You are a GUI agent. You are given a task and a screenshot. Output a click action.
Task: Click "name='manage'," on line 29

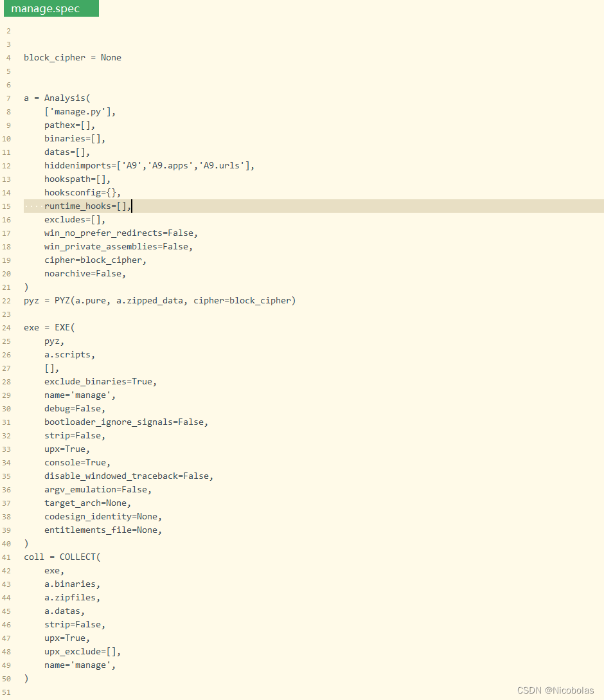[80, 395]
